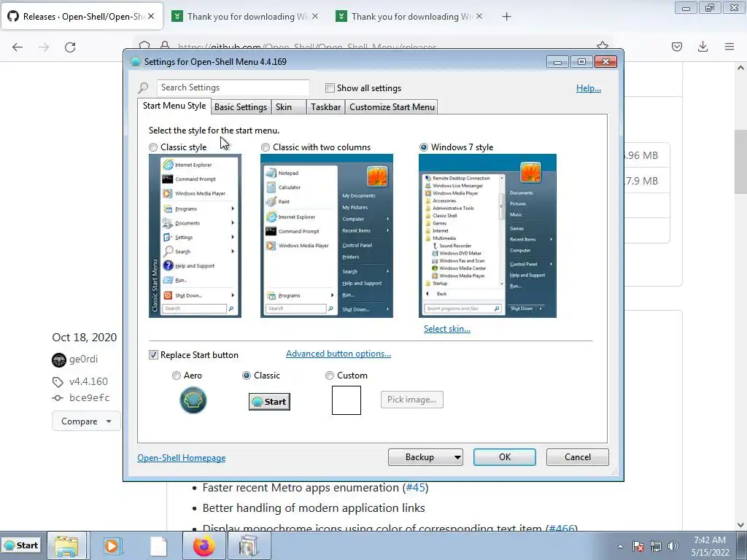Image resolution: width=747 pixels, height=560 pixels.
Task: Click the Cancel button
Action: point(578,457)
